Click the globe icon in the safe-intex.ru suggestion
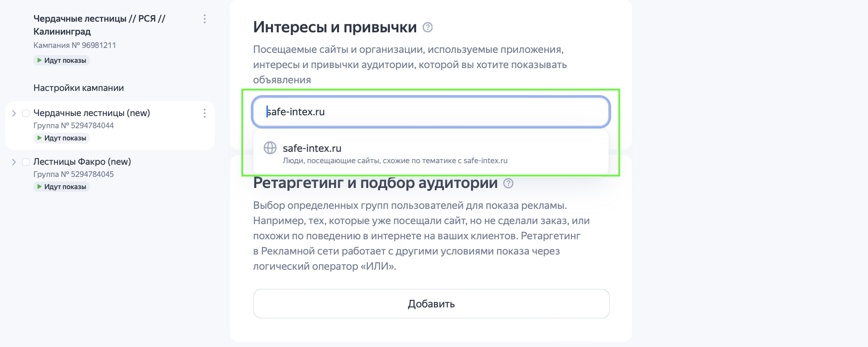Screen dimensions: 868x347 click(270, 148)
